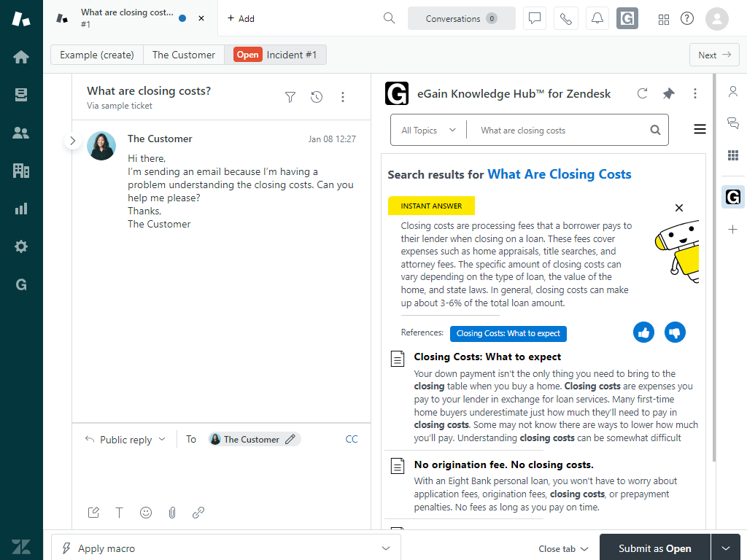Insert an emoji in the reply editor
This screenshot has height=560, width=747.
tap(146, 513)
